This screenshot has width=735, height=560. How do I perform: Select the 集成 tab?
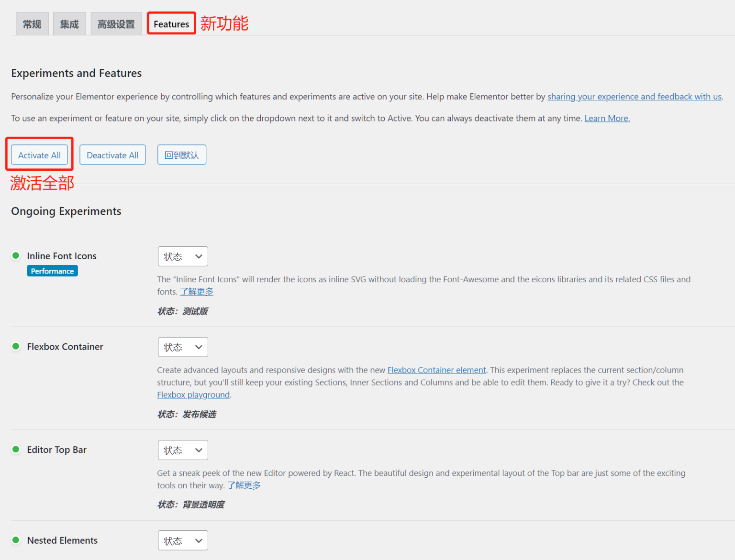tap(69, 24)
